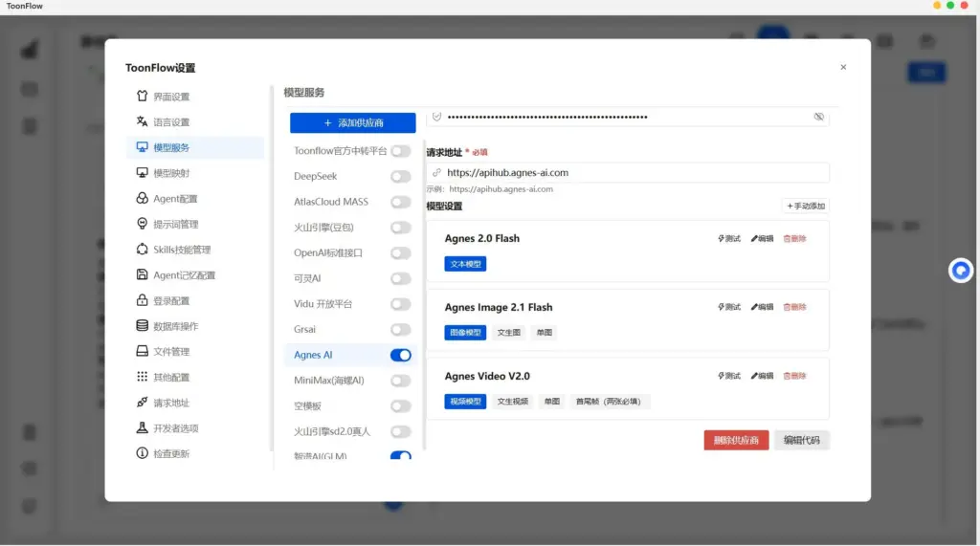Toggle the 火山引擎sd2.0真人 switch

pyautogui.click(x=401, y=431)
